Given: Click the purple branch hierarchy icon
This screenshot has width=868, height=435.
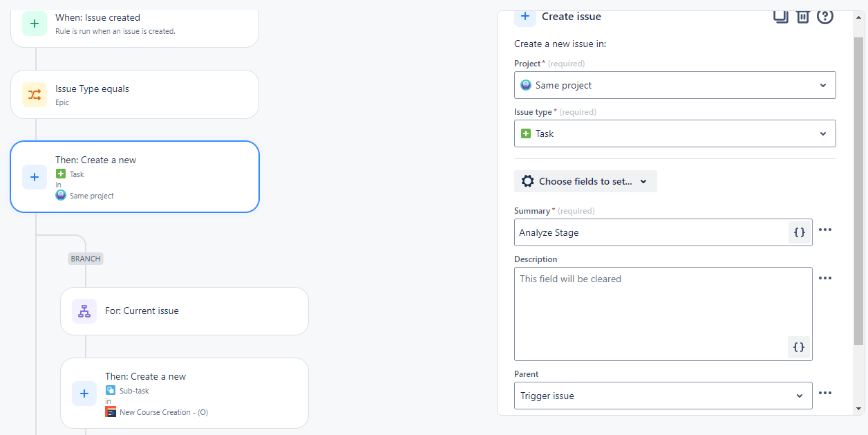Looking at the screenshot, I should [84, 311].
